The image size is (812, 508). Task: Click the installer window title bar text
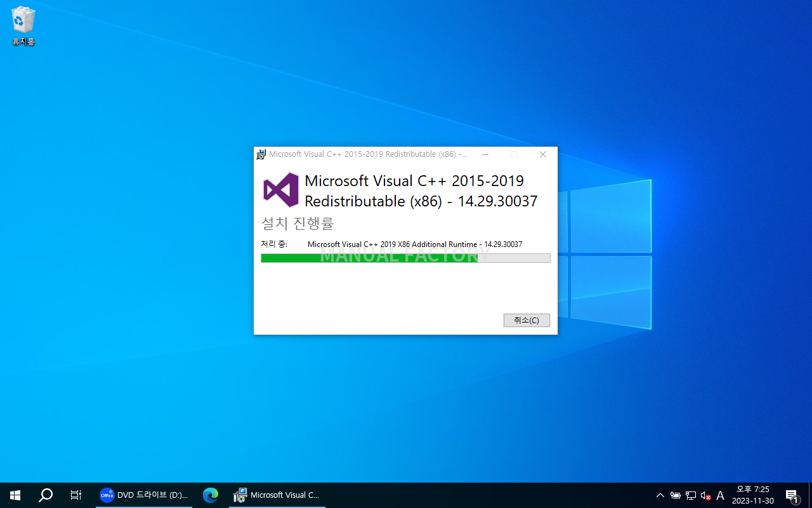[x=368, y=154]
